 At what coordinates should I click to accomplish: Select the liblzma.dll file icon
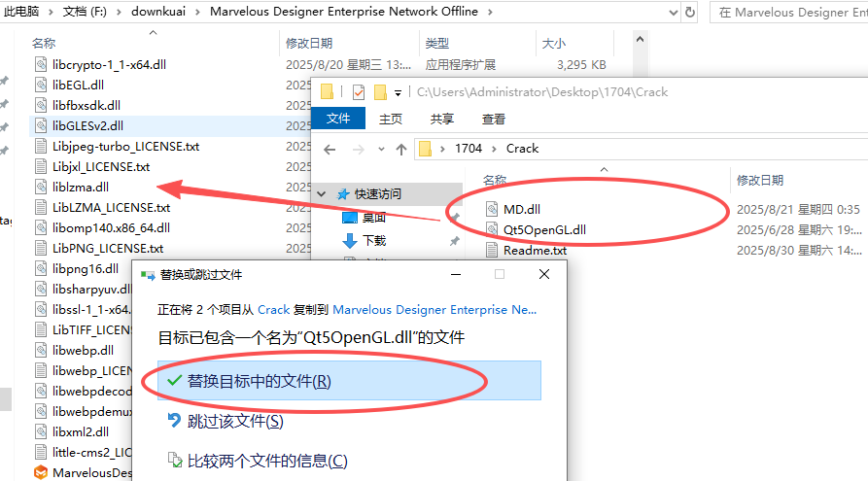tap(41, 188)
